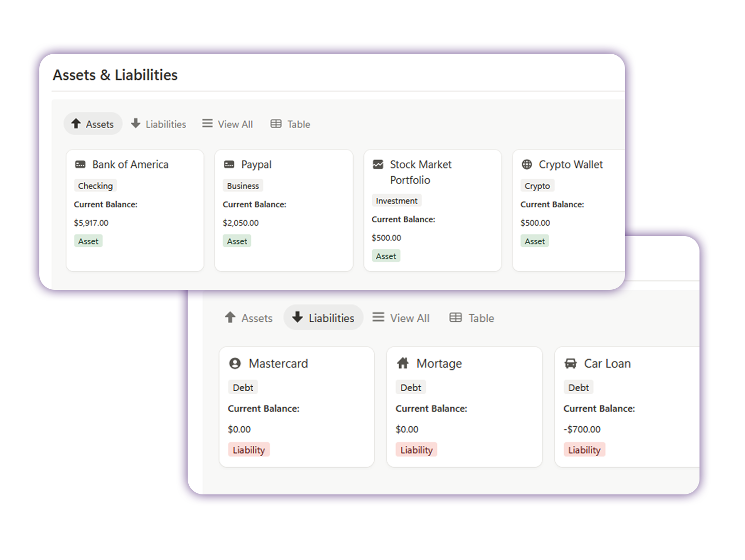The width and height of the screenshot is (745, 560).
Task: Click the Investment tag on Stock Market Portfolio
Action: click(397, 201)
